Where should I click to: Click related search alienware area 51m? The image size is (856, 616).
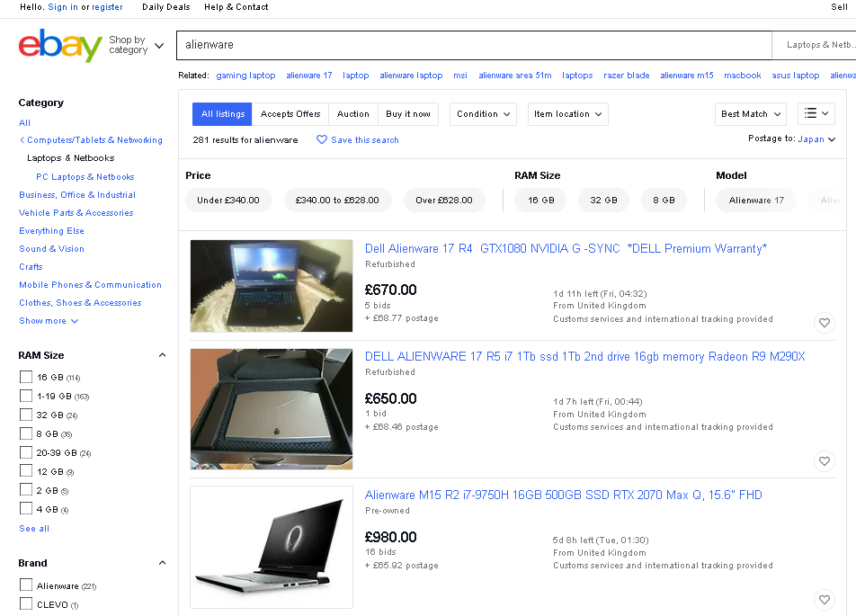(515, 76)
